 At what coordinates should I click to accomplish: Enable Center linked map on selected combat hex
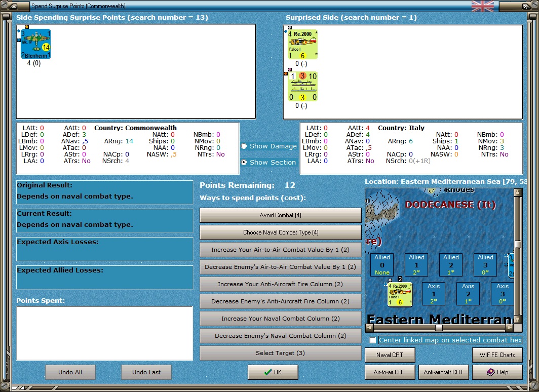click(373, 340)
